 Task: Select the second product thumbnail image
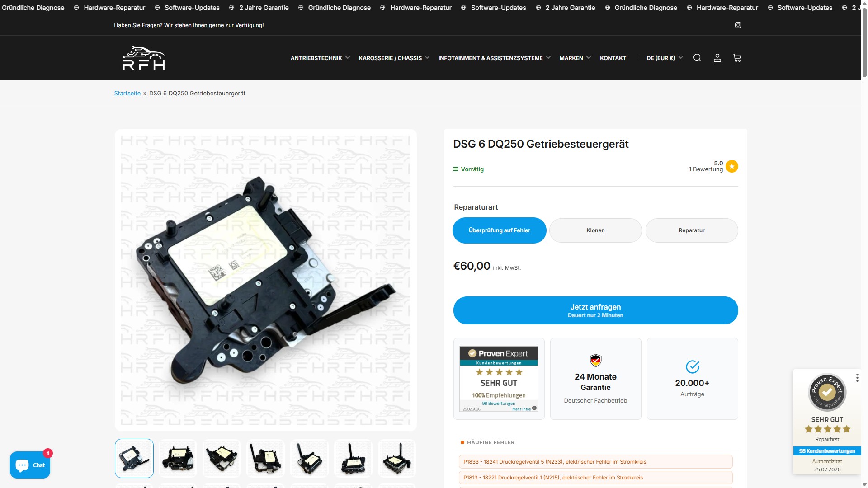pyautogui.click(x=178, y=458)
